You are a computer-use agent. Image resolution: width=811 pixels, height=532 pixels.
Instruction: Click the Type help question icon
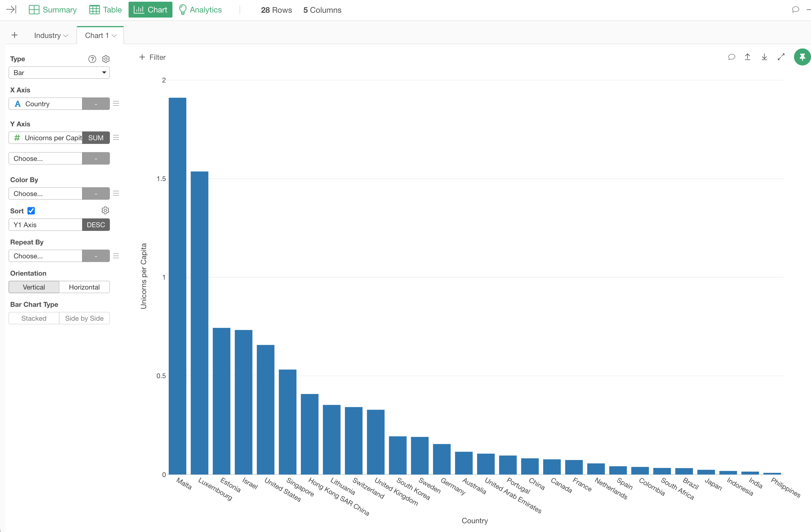(92, 59)
